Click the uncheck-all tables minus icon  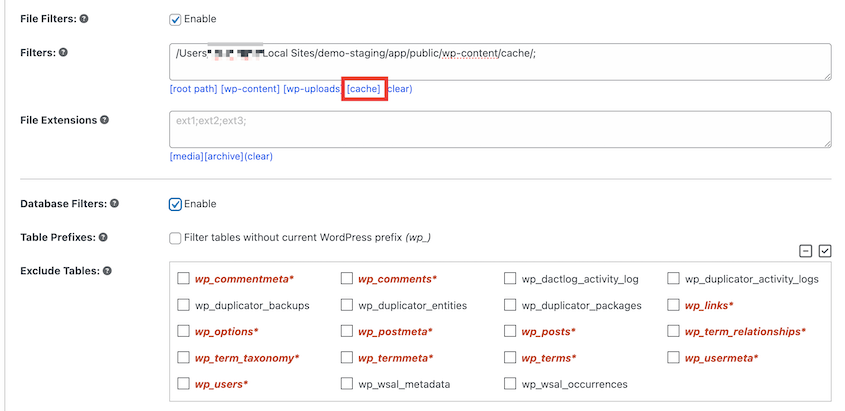[x=805, y=251]
